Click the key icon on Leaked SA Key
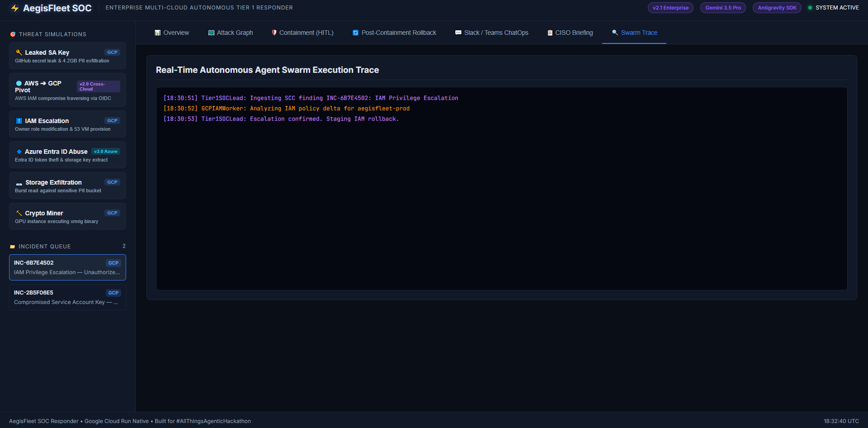This screenshot has height=428, width=868. pos(19,52)
